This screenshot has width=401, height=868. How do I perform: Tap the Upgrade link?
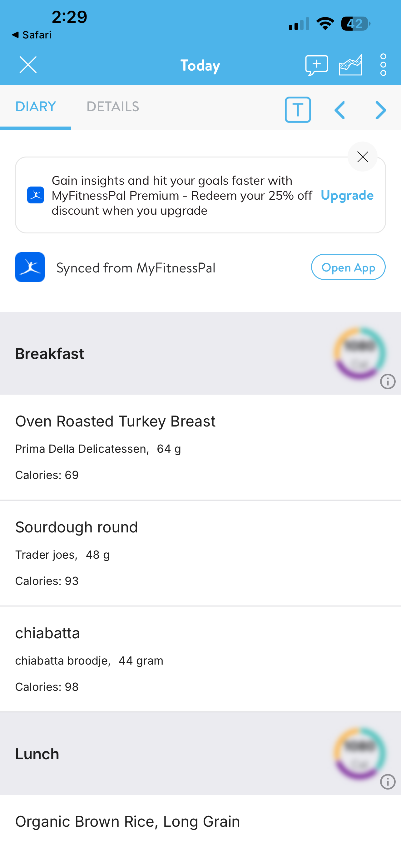(x=347, y=195)
